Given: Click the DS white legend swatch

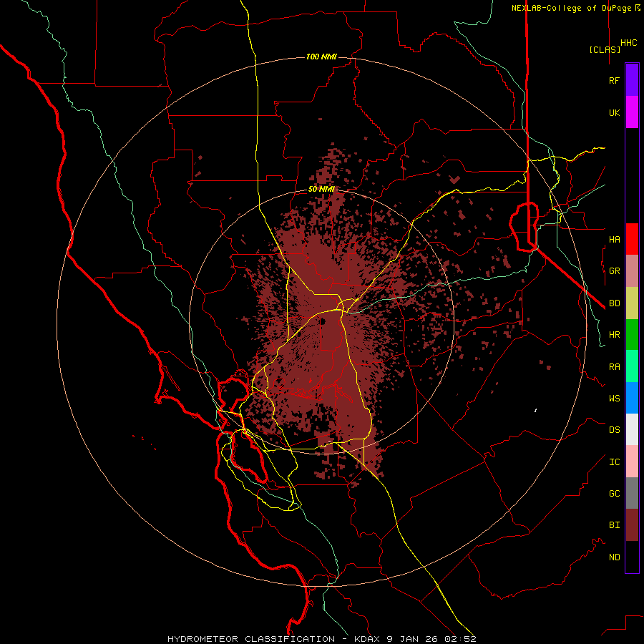Looking at the screenshot, I should tap(632, 429).
